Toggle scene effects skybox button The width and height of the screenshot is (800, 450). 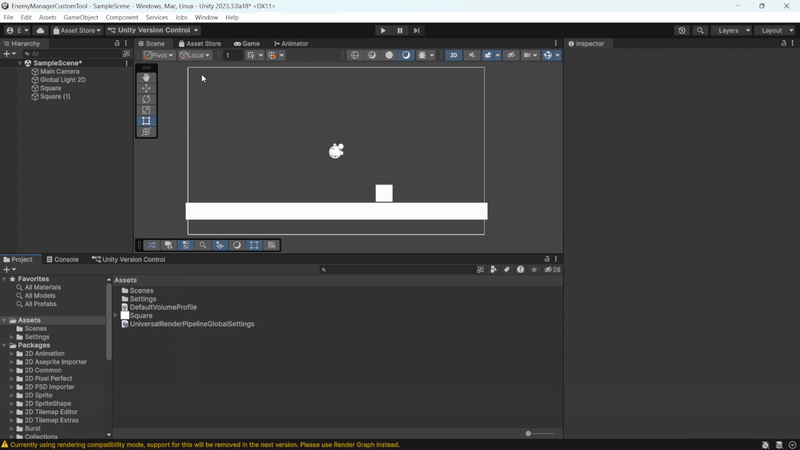(488, 55)
